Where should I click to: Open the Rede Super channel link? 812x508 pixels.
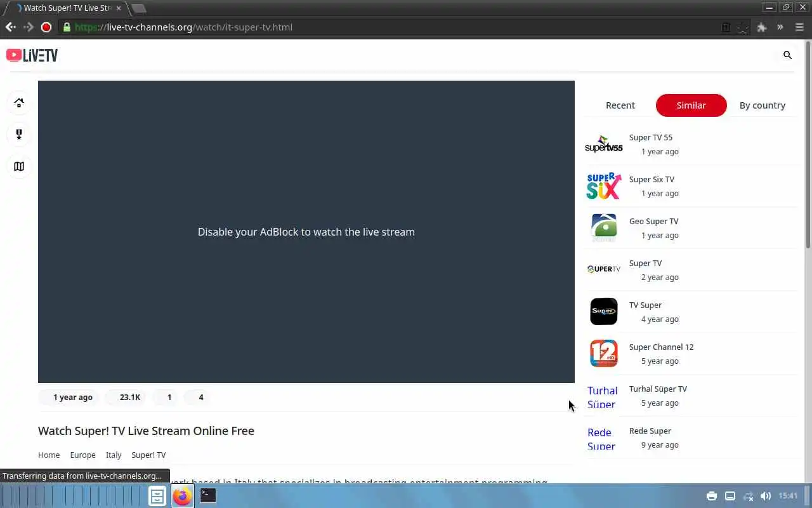(650, 431)
